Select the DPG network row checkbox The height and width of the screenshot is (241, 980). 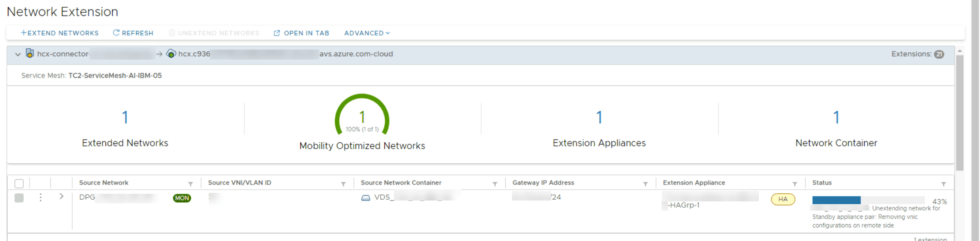click(x=19, y=198)
